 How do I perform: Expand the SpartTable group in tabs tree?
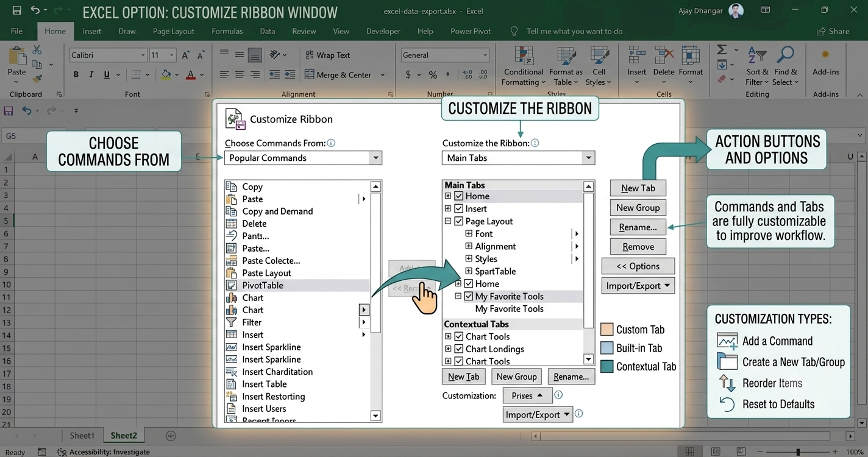tap(469, 271)
